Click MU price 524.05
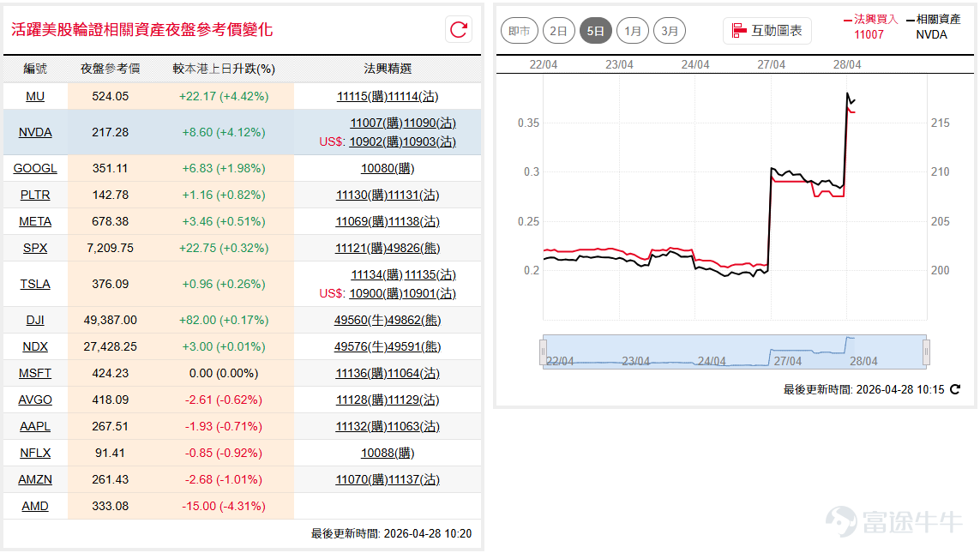 [x=110, y=96]
